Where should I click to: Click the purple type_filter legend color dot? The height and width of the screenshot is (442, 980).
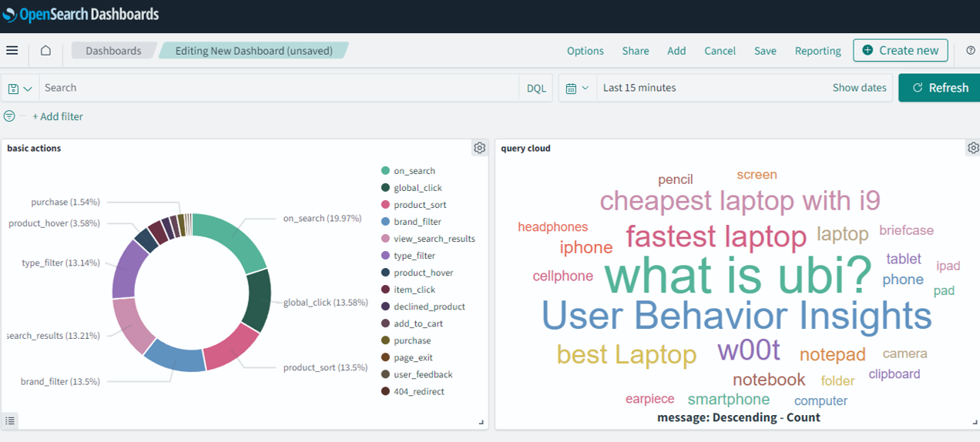point(385,256)
